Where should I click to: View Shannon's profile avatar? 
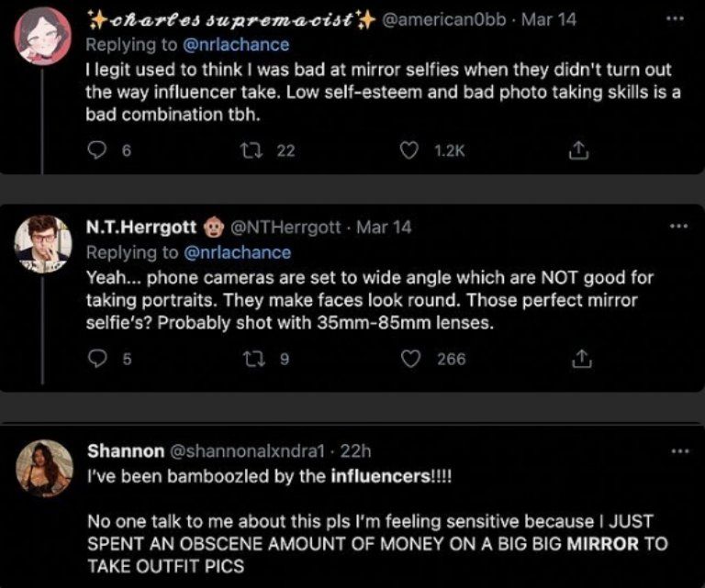click(x=43, y=468)
